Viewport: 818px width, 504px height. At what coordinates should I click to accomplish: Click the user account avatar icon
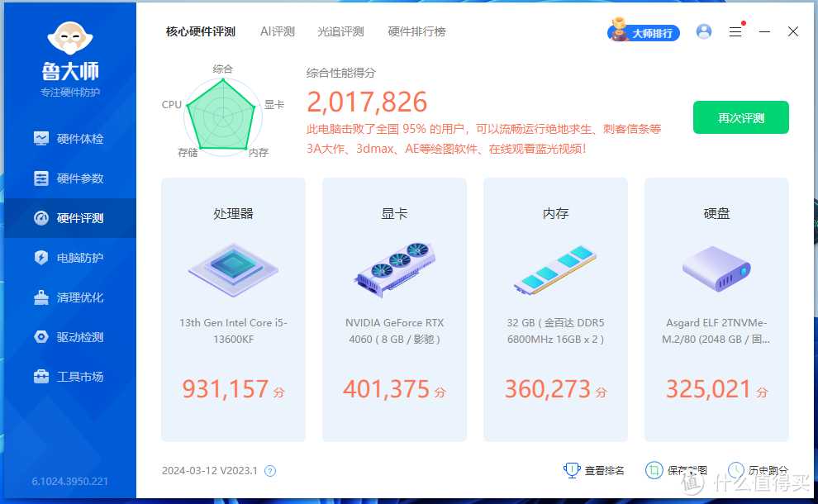[x=704, y=32]
